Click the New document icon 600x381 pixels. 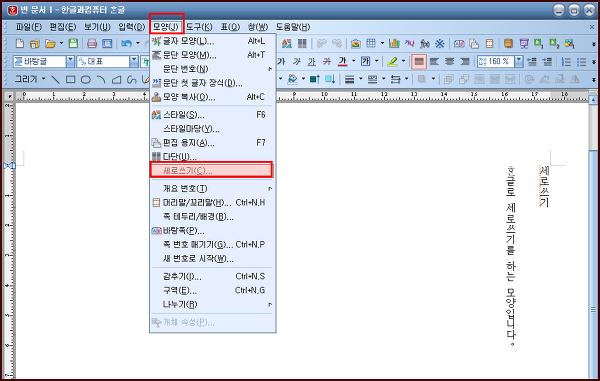click(x=20, y=44)
